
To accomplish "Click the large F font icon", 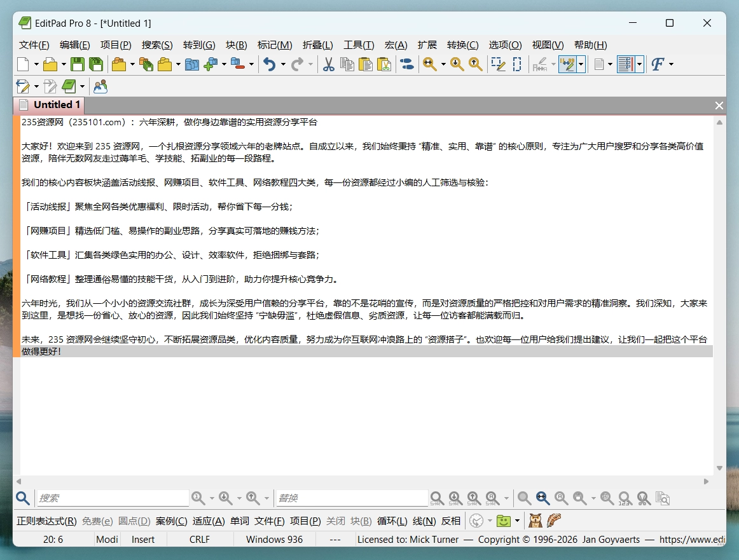I will [658, 64].
